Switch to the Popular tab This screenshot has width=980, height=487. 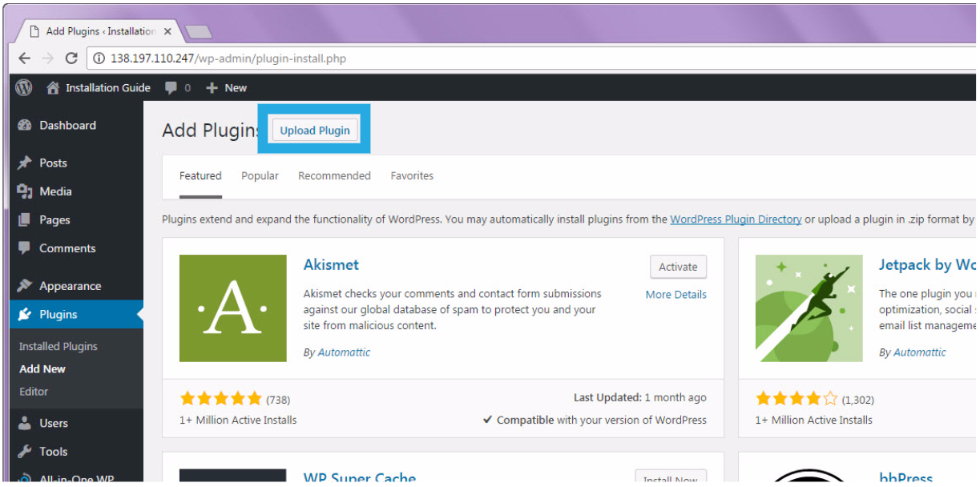(x=260, y=176)
